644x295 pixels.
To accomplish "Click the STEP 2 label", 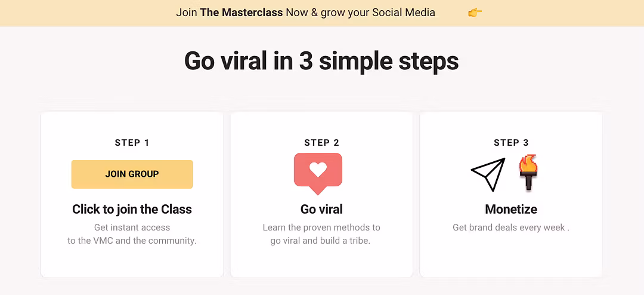I will pos(321,143).
